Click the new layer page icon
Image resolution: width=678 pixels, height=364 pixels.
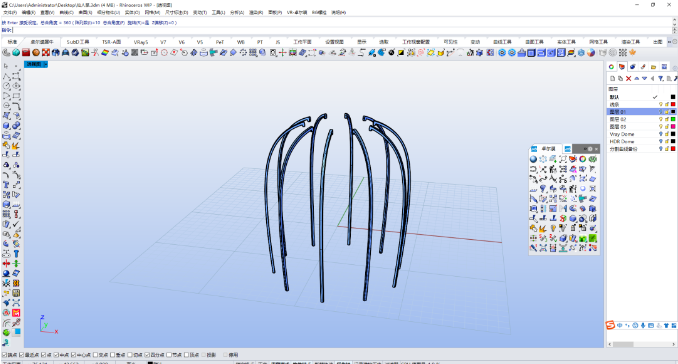pos(612,79)
